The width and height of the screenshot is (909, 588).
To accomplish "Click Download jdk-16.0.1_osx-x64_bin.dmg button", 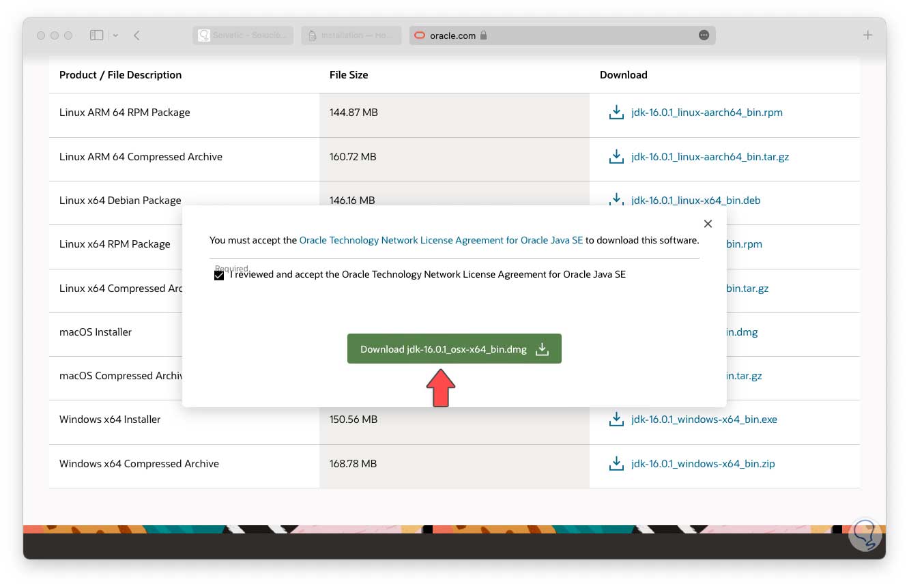I will 454,349.
